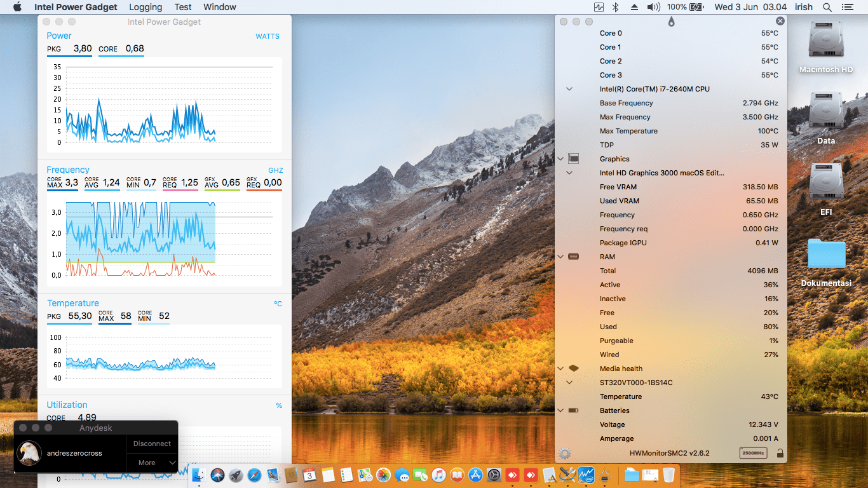Select the Macintosh HD desktop drive
This screenshot has width=868, height=488.
(x=826, y=47)
